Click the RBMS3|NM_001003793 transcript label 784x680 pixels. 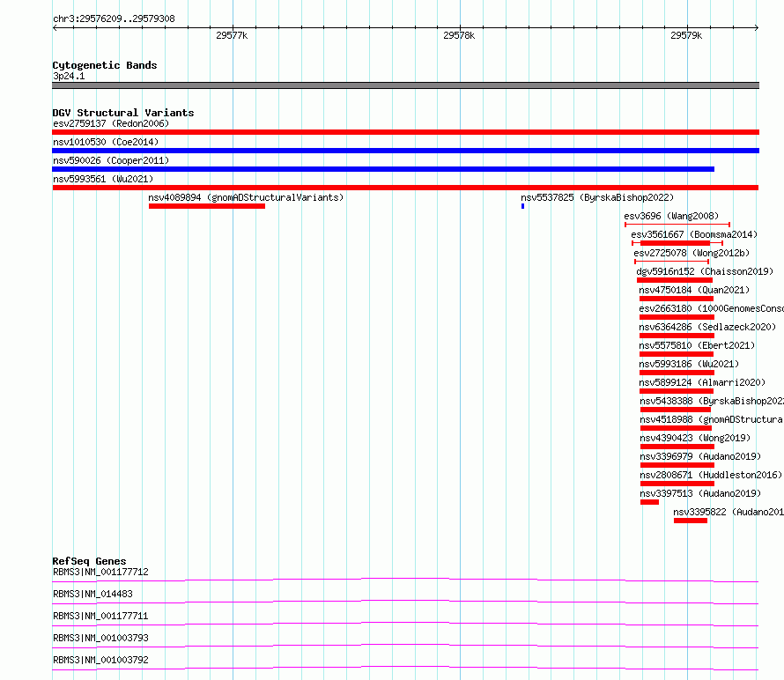pos(100,638)
